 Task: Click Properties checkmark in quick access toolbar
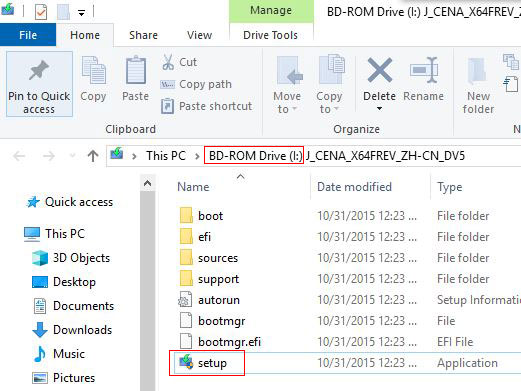(x=41, y=12)
